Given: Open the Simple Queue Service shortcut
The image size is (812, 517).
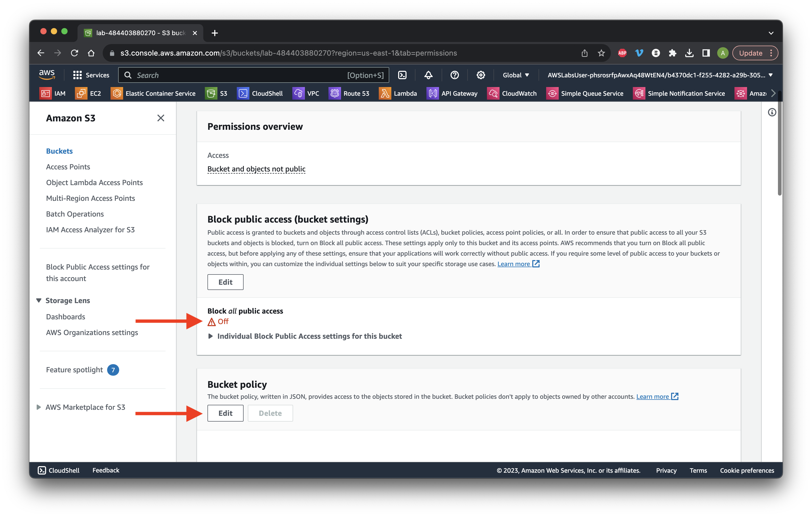Looking at the screenshot, I should pos(585,94).
